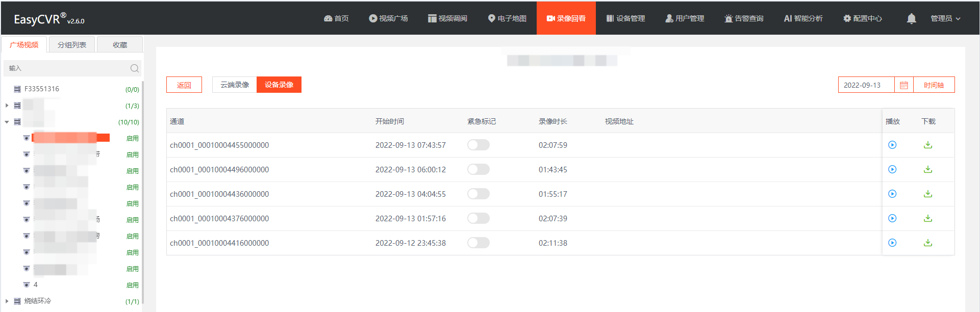Click the 开始时间 column header
This screenshot has width=980, height=312.
(x=390, y=121)
